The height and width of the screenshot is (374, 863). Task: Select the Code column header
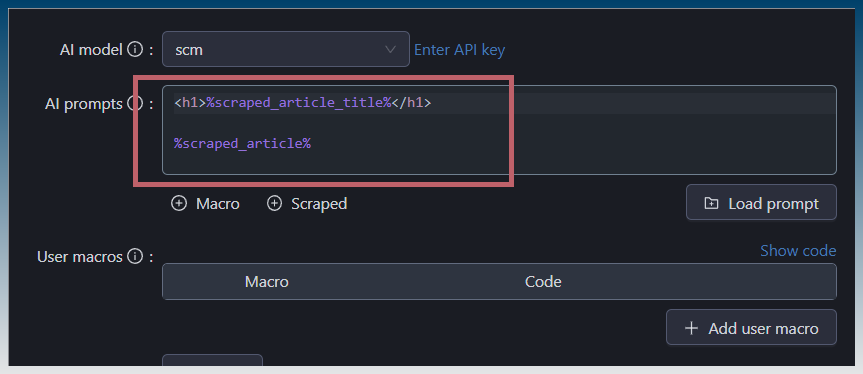pyautogui.click(x=543, y=282)
